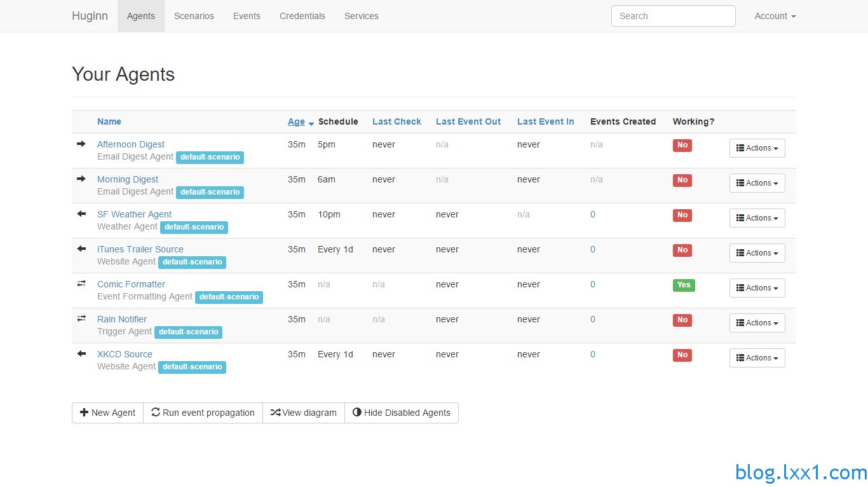Open the iTunes Trailer Source link
The image size is (868, 487).
tap(140, 249)
